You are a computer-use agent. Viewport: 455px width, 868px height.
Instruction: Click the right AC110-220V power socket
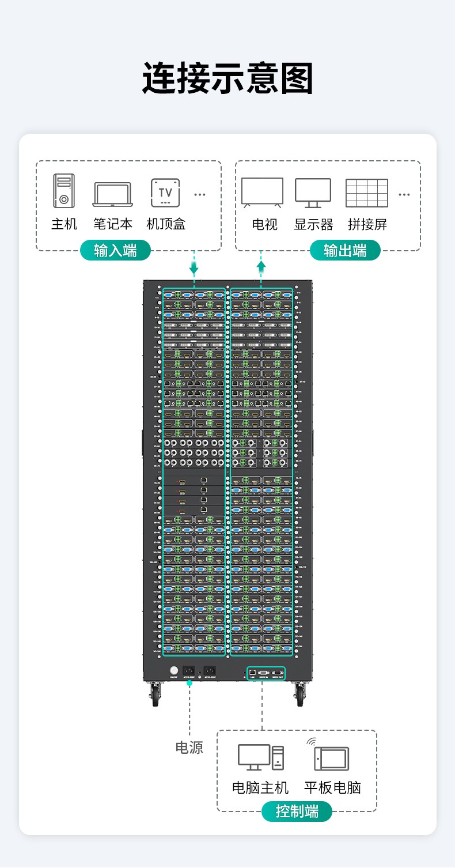(210, 671)
